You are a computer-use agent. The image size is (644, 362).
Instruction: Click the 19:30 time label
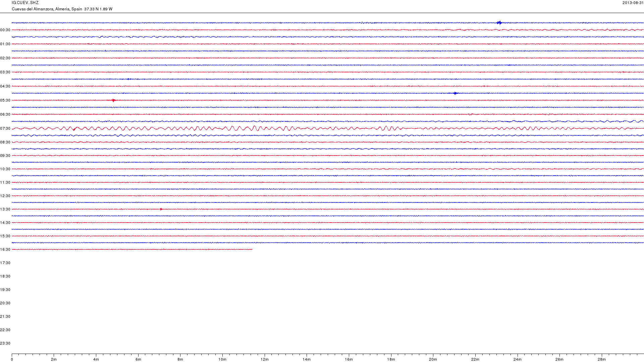pyautogui.click(x=5, y=290)
